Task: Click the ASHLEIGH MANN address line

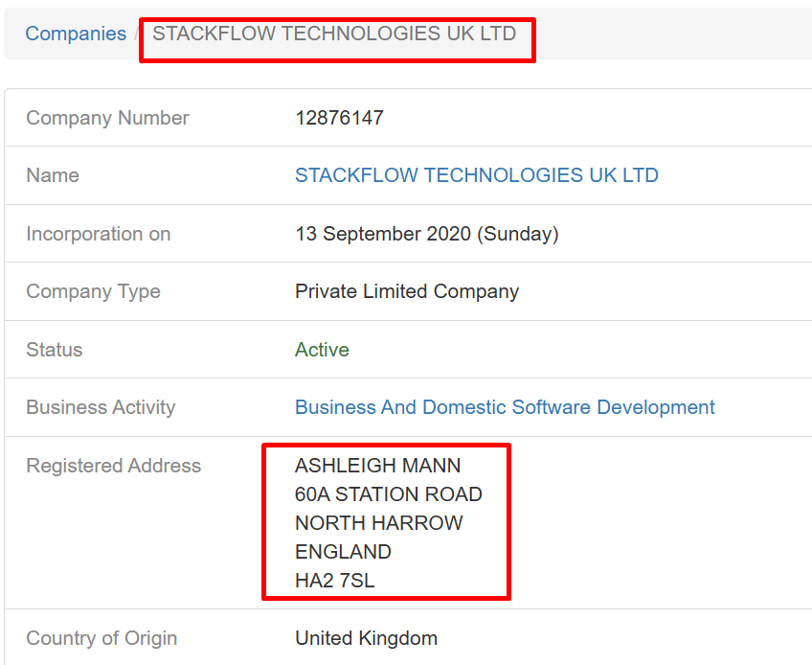Action: tap(377, 466)
